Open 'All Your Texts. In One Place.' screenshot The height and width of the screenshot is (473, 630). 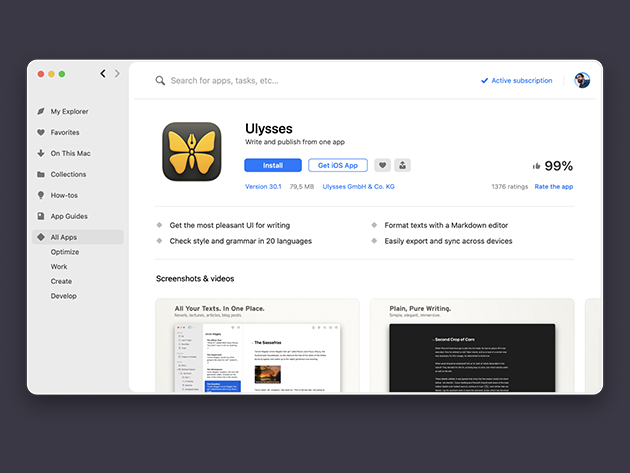(x=257, y=345)
